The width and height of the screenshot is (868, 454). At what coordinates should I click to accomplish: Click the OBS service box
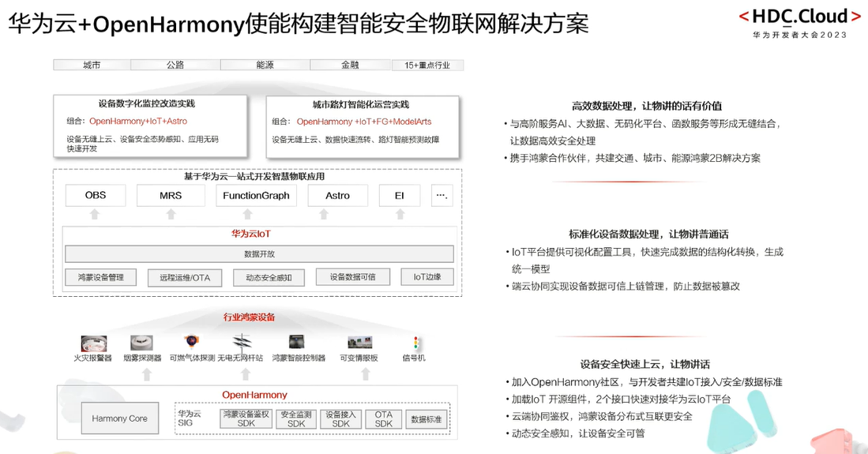96,196
